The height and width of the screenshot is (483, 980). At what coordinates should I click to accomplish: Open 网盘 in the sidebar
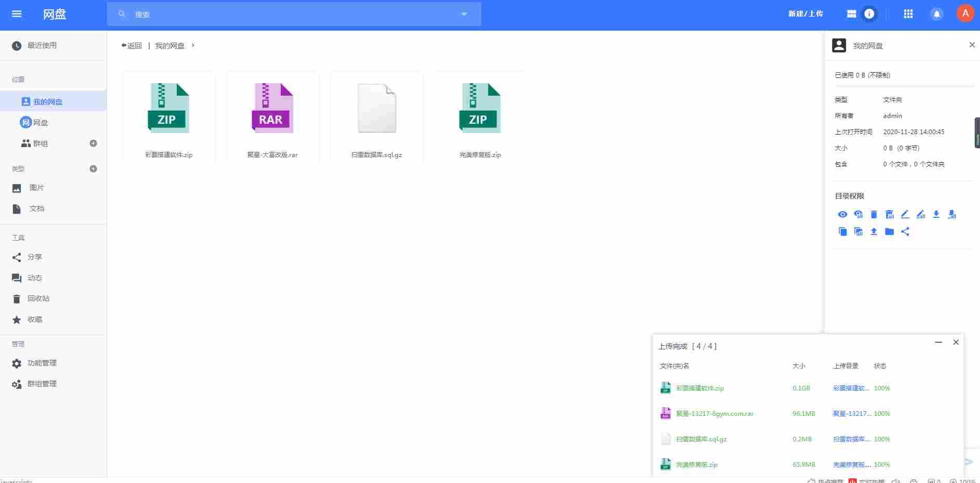(53, 123)
